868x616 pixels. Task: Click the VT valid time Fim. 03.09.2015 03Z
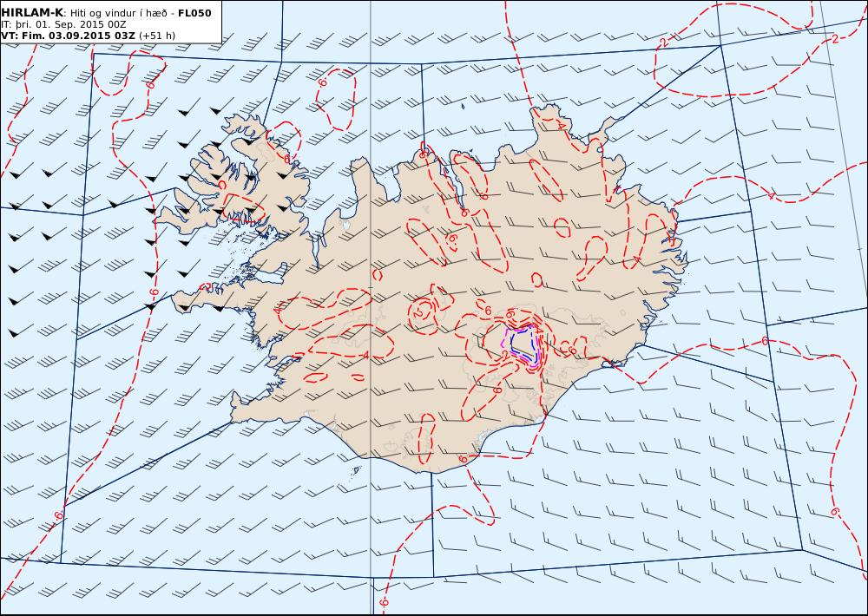pyautogui.click(x=68, y=36)
